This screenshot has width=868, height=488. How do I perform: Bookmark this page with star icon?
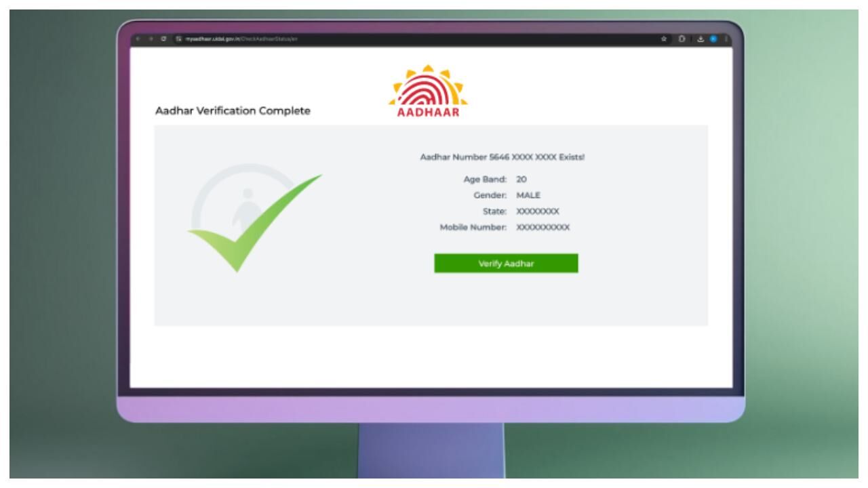coord(664,39)
